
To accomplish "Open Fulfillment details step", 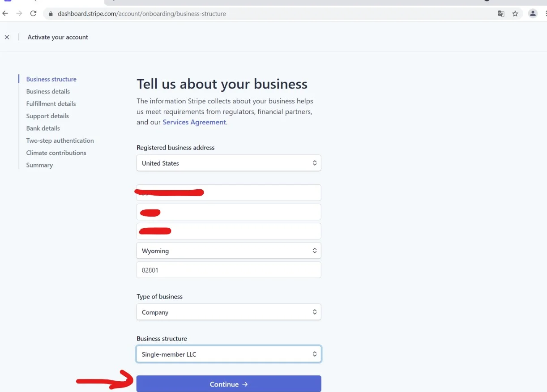I will [x=51, y=104].
